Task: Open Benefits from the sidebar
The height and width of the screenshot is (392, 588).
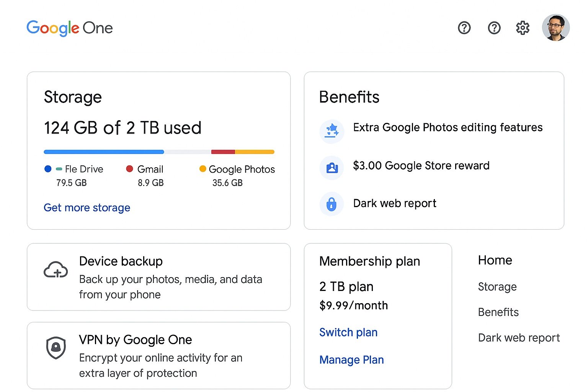Action: tap(498, 312)
